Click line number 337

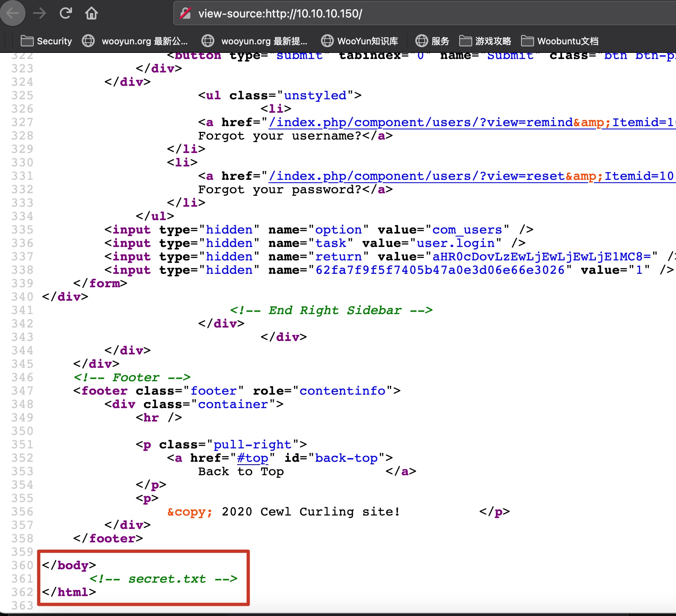(x=22, y=257)
